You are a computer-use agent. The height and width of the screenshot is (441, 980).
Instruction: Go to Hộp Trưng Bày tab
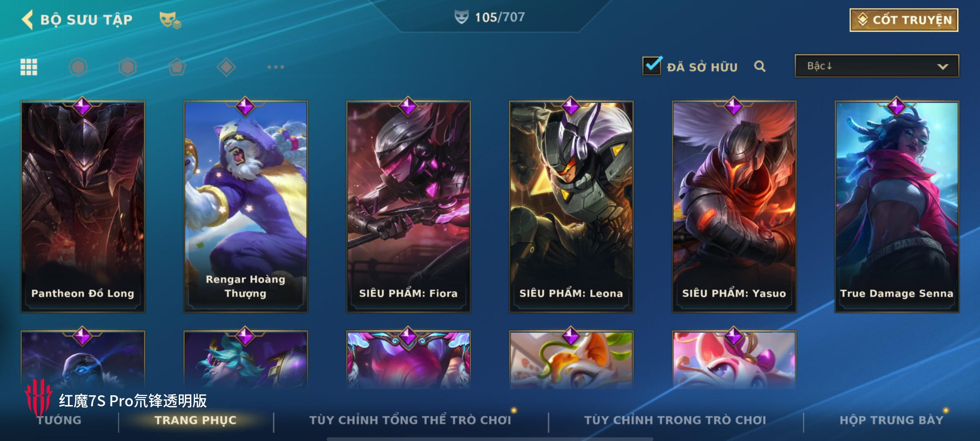pyautogui.click(x=891, y=420)
